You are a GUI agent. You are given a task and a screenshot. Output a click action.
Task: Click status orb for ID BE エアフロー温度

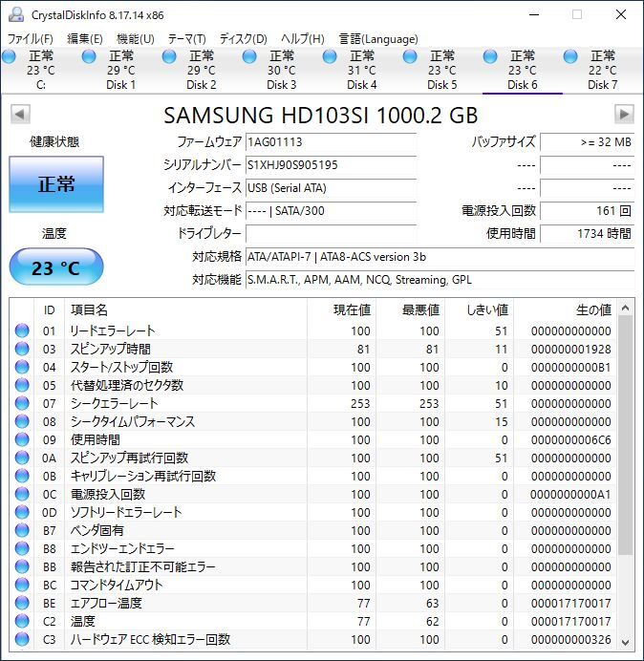point(22,603)
